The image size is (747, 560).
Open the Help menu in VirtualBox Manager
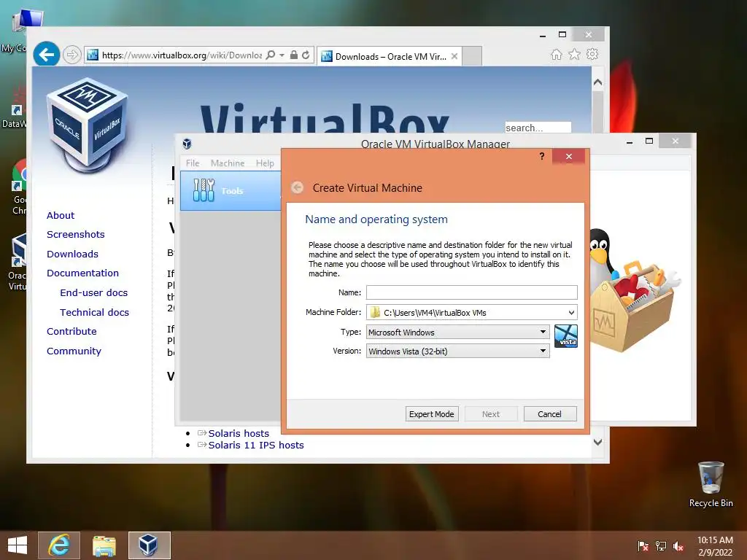tap(265, 163)
